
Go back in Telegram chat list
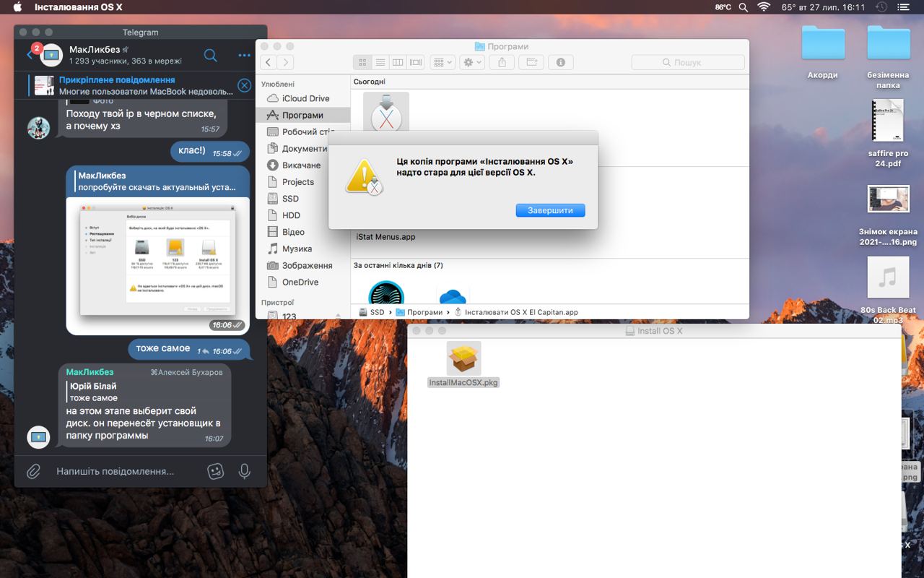click(x=31, y=54)
